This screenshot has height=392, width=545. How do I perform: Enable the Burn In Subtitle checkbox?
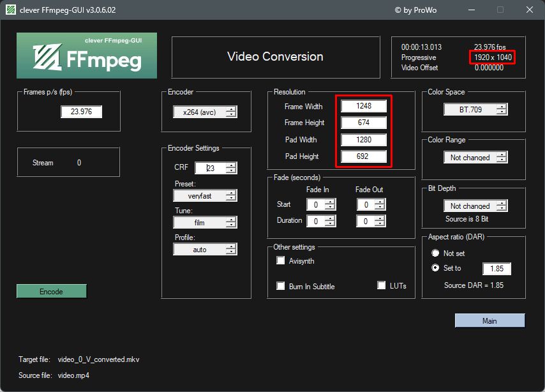coord(281,286)
